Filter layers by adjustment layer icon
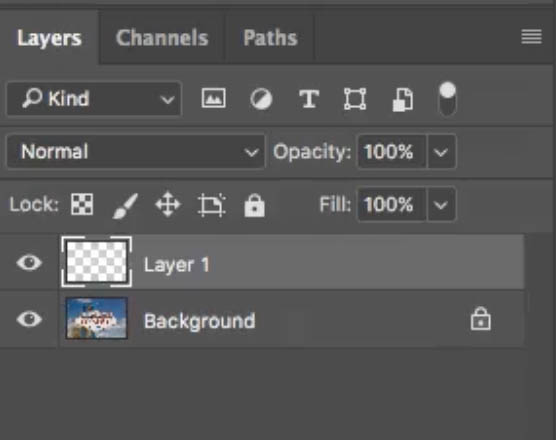Viewport: 556px width, 440px height. pos(261,99)
